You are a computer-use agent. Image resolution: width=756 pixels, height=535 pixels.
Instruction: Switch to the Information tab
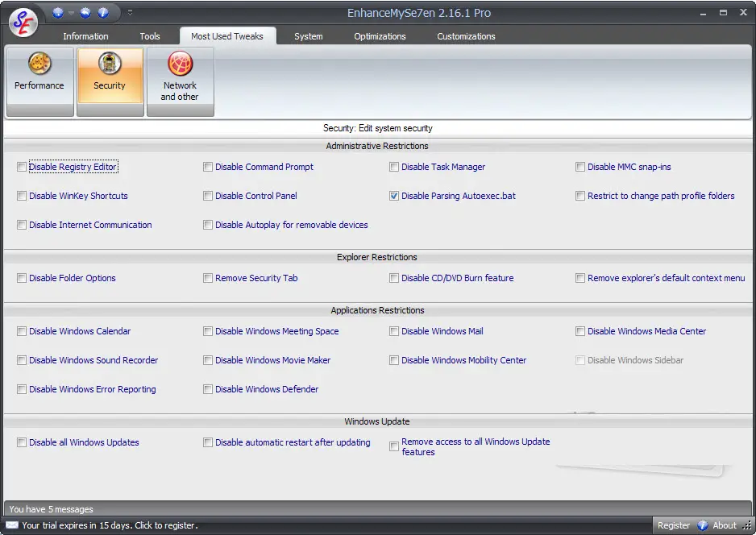[85, 36]
